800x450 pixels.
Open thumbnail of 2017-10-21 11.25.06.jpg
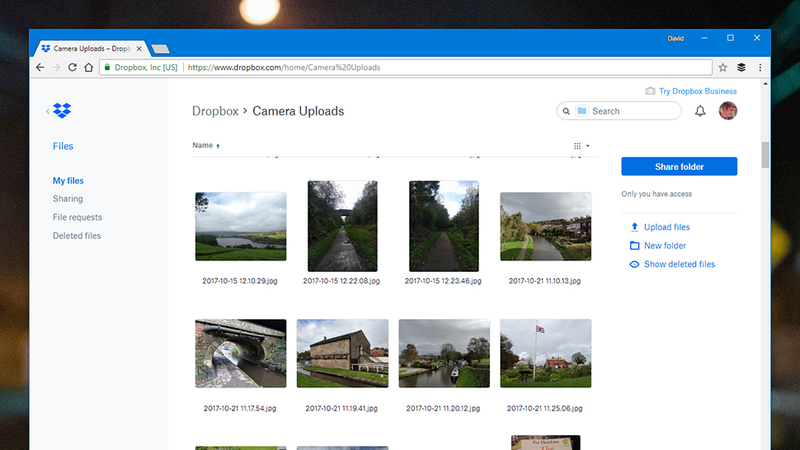545,353
